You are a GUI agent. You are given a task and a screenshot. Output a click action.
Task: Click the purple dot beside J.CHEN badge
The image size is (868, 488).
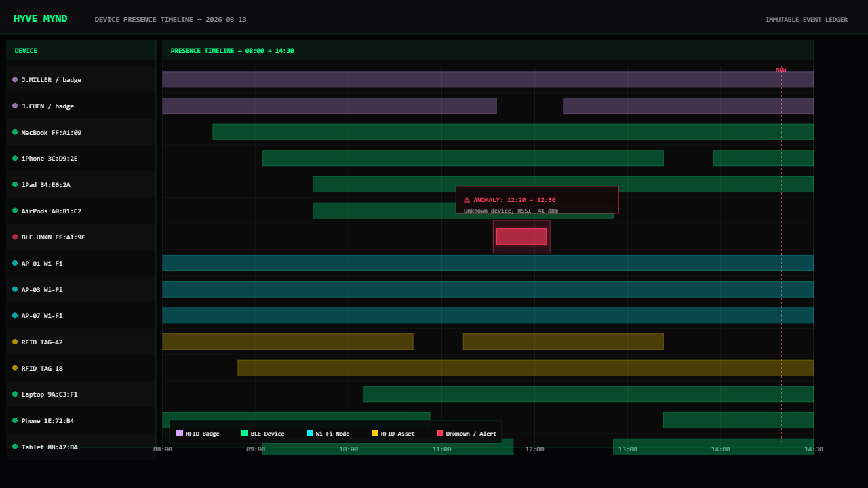15,106
